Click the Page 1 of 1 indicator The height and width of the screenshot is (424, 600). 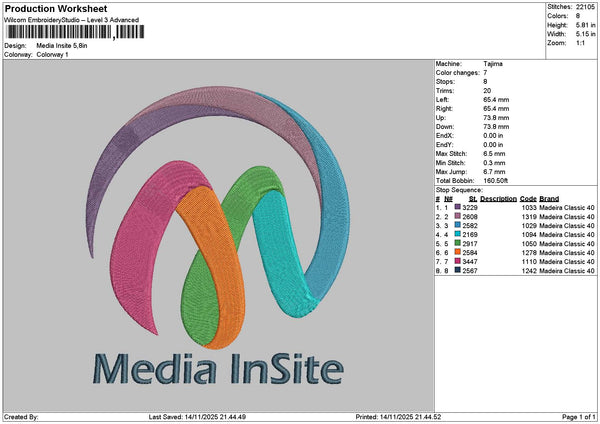point(579,417)
